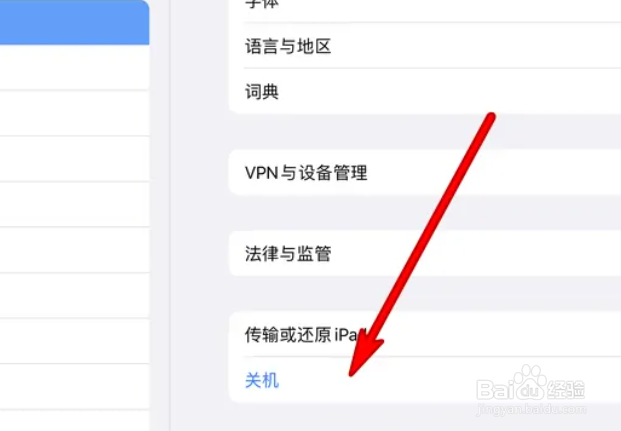Open VPN与设备管理 settings
Screen dimensions: 621x431
click(x=425, y=173)
